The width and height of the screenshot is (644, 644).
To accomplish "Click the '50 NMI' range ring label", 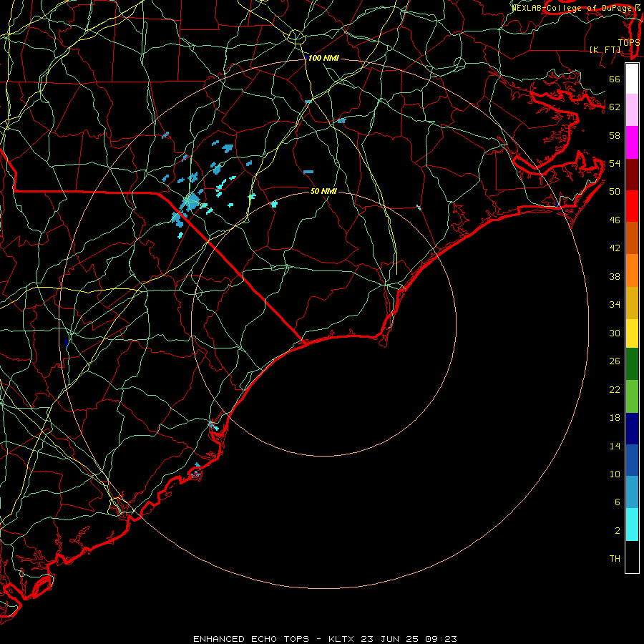I will click(x=323, y=191).
